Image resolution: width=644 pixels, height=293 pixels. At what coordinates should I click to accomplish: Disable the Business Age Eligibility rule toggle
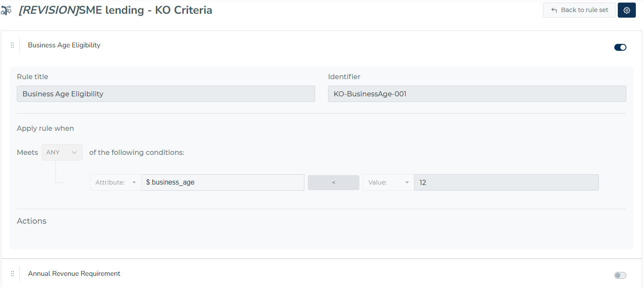point(620,47)
